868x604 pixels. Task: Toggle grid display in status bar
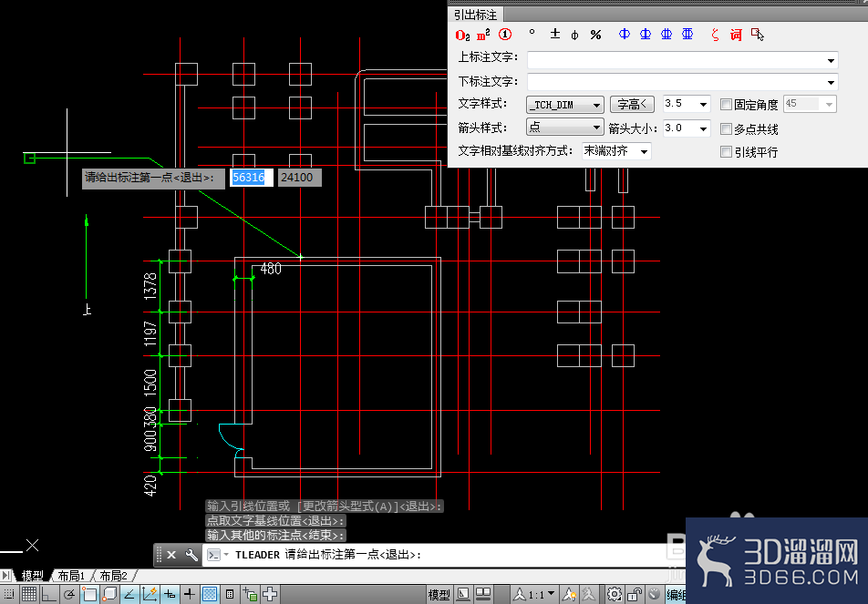29,594
